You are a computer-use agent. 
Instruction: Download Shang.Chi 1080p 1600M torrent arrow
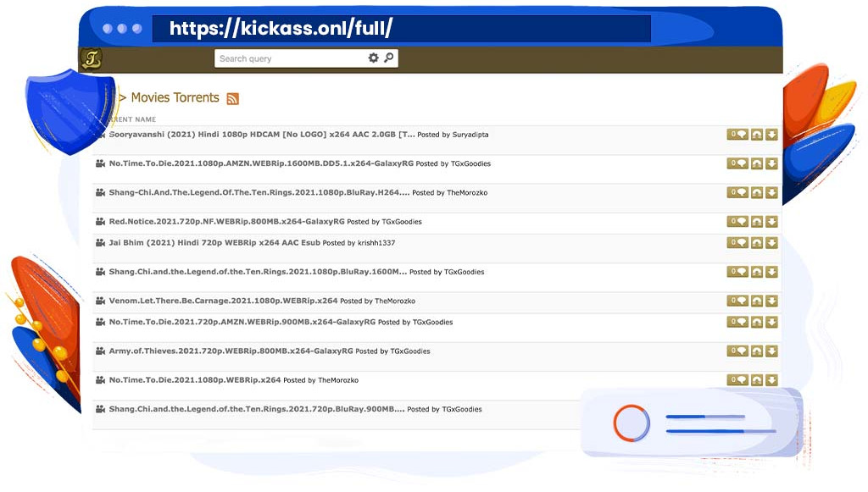click(771, 272)
